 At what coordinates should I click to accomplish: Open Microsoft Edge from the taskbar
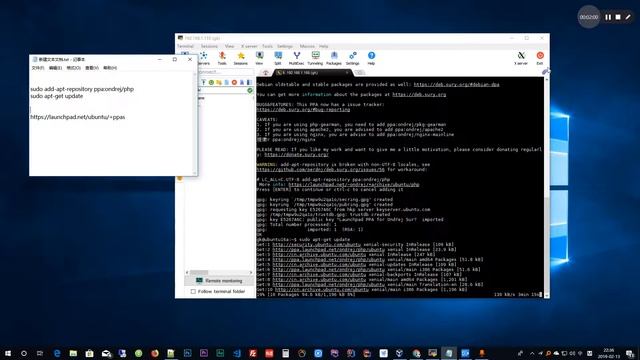pyautogui.click(x=57, y=353)
